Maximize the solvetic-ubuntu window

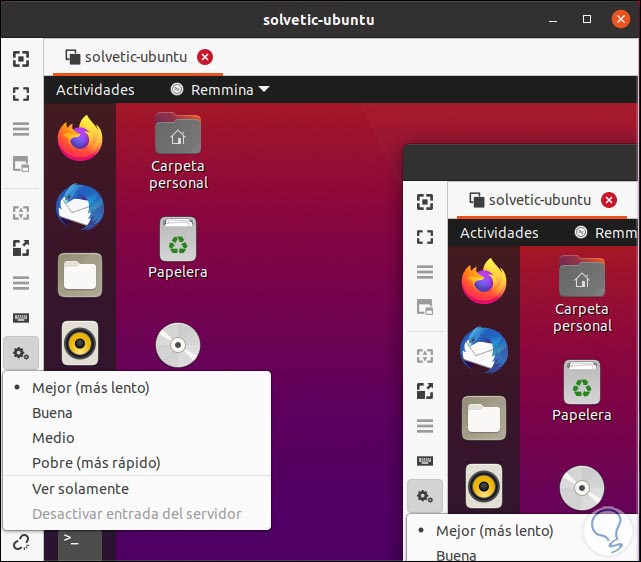(x=587, y=19)
